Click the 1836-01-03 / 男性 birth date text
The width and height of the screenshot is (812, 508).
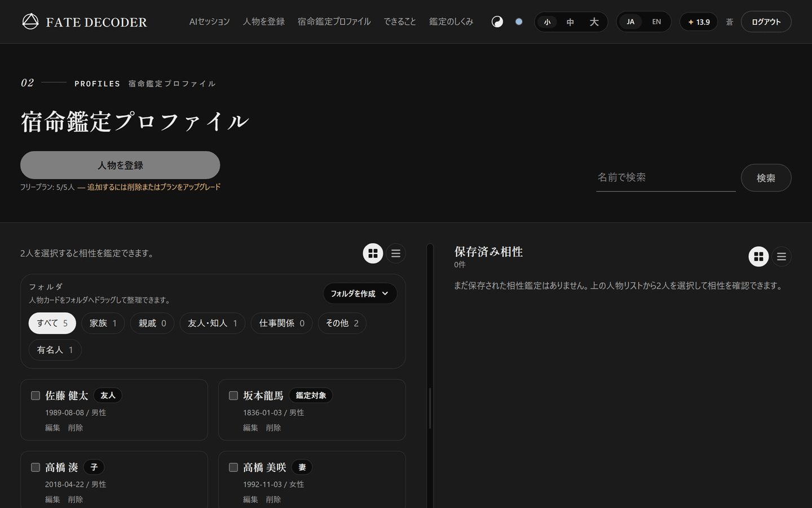tap(273, 413)
